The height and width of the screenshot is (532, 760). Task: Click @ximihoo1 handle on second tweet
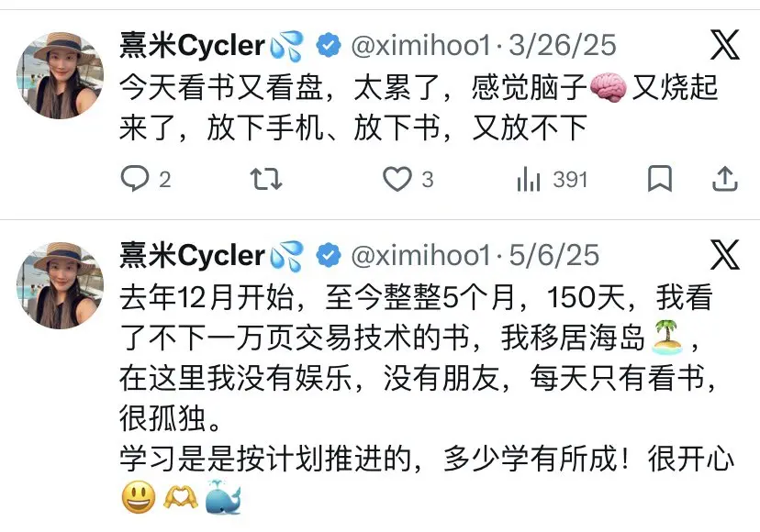421,255
